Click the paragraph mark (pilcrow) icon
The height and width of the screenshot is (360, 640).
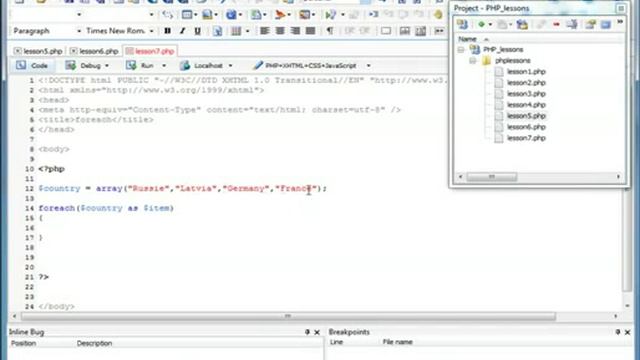(x=330, y=31)
